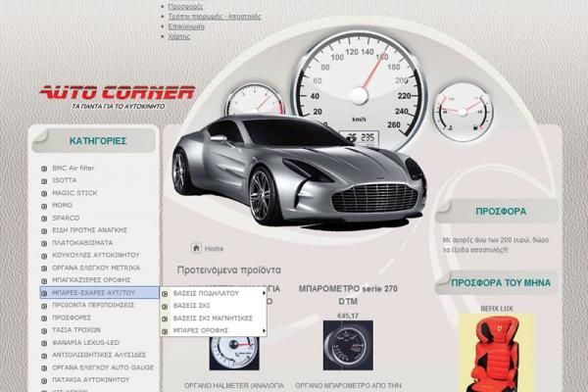Screen dimensions: 588x392
Task: Select ΒΑΣΕΙΣ ΣΚΙ ΜΑΓΝΗΤΙΚΕΣ submenu item
Action: (x=213, y=318)
